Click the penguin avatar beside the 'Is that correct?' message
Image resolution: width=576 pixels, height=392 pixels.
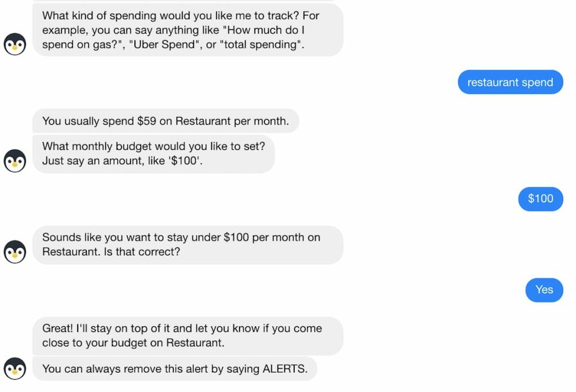pos(15,251)
